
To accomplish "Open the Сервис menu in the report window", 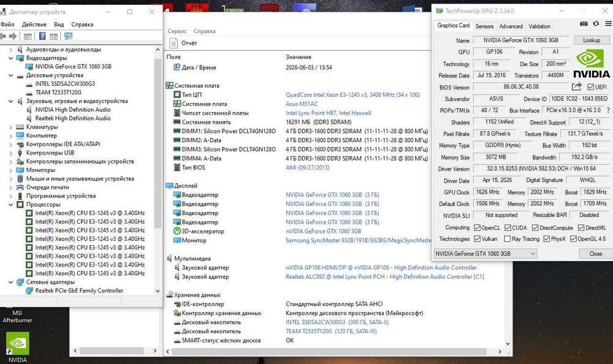I will pos(177,31).
